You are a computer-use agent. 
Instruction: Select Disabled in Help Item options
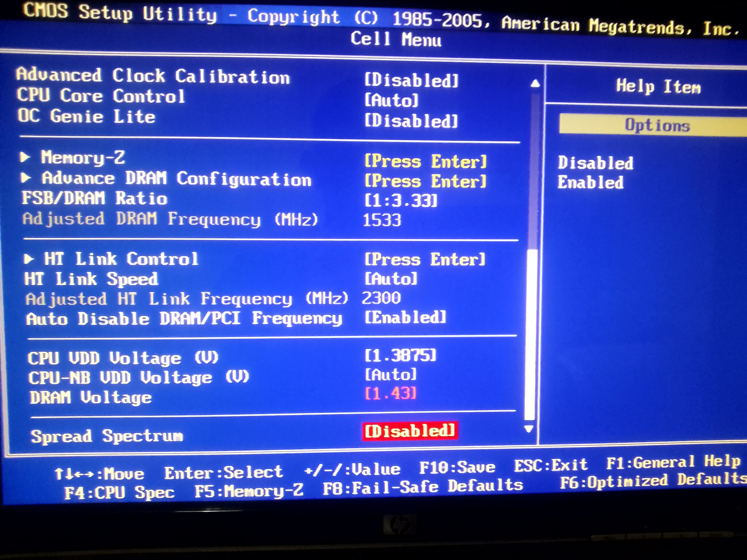click(595, 163)
